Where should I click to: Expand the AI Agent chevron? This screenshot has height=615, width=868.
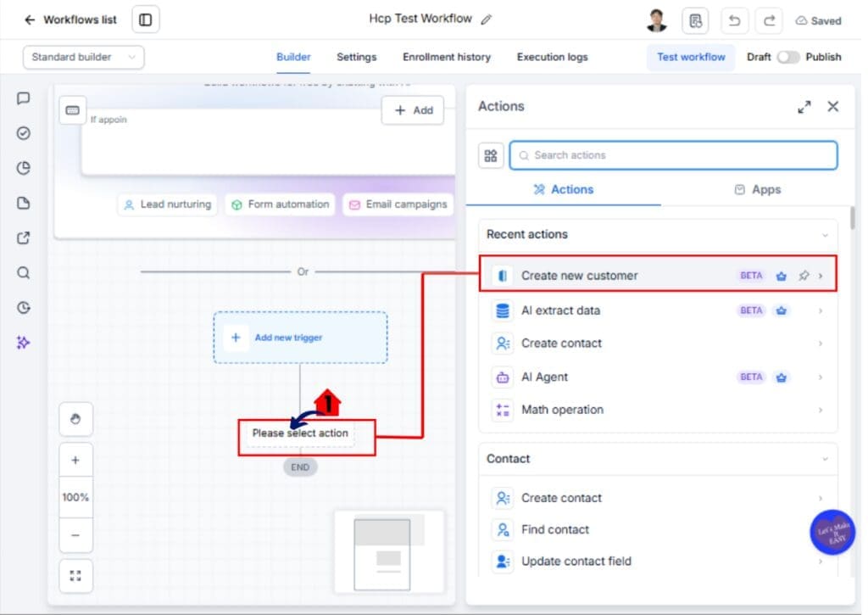(821, 377)
